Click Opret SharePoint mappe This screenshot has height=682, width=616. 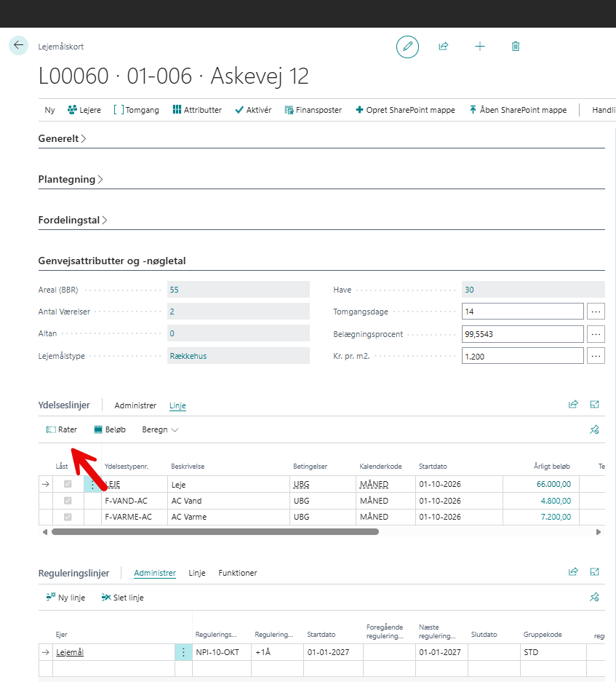[x=406, y=110]
